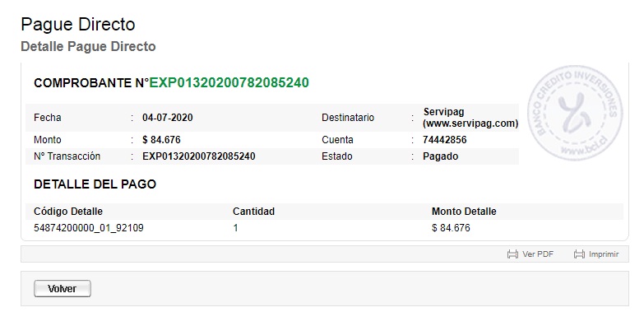Click the DETALLE DEL PAGO heading

pos(95,184)
